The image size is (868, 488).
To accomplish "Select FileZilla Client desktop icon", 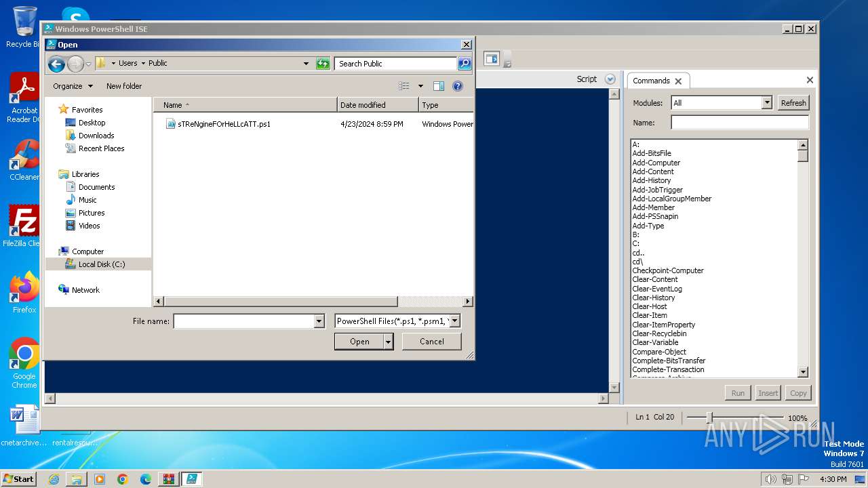I will [x=23, y=226].
